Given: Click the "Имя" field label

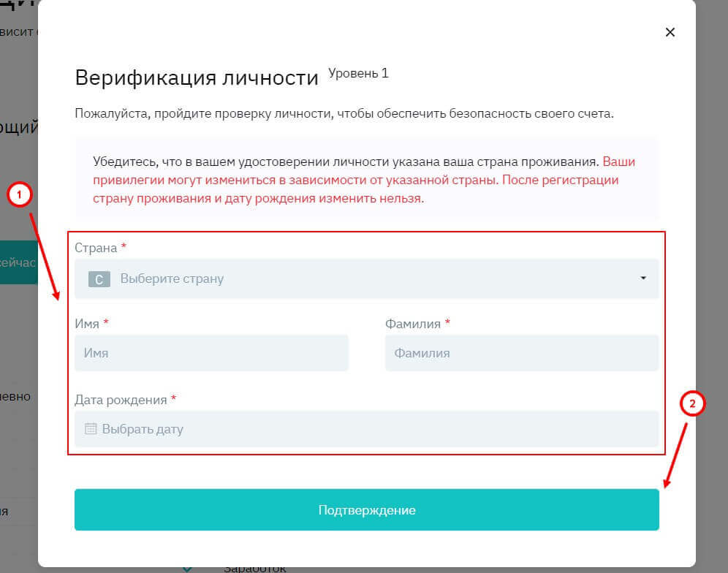Looking at the screenshot, I should coord(87,323).
